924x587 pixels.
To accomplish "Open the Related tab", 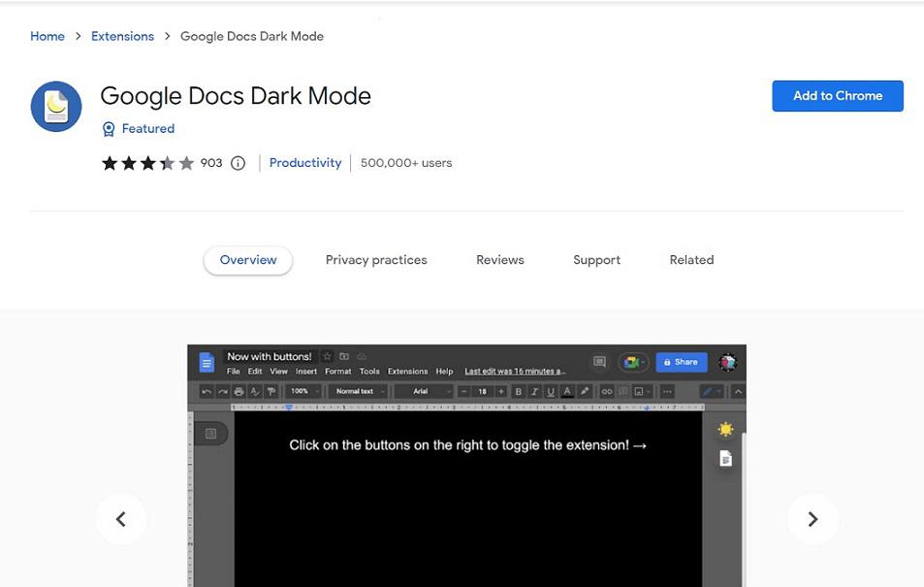I will [x=691, y=260].
